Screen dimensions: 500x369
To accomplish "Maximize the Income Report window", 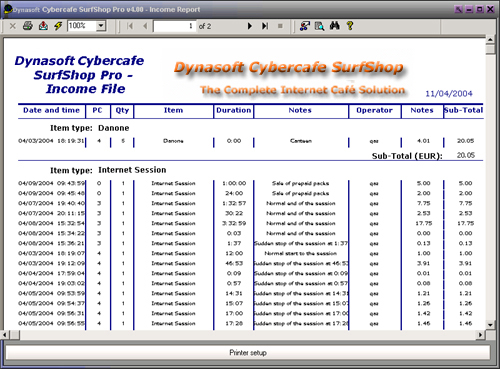I will pyautogui.click(x=480, y=9).
